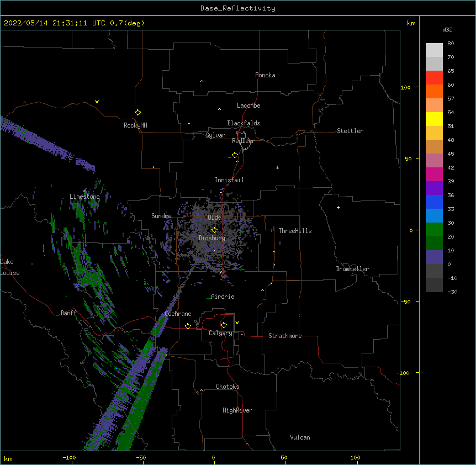Image resolution: width=476 pixels, height=465 pixels.
Task: Click the HighRiver label
Action: pyautogui.click(x=237, y=410)
